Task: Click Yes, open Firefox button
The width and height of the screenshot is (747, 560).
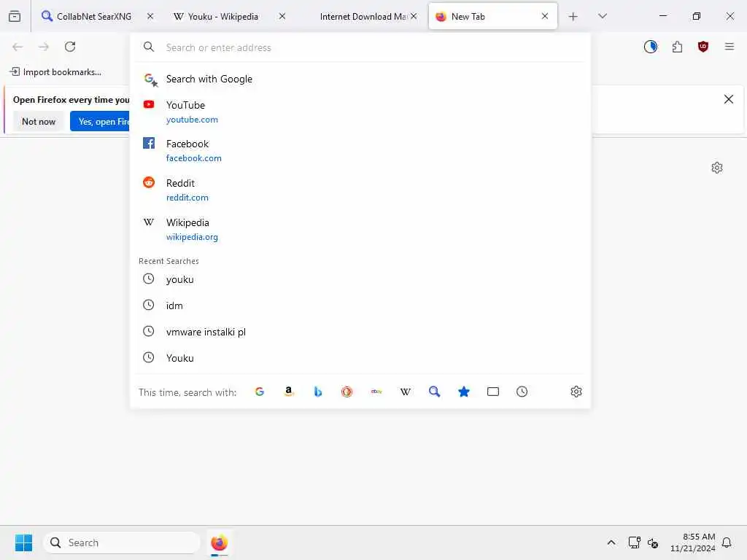Action: [100, 122]
